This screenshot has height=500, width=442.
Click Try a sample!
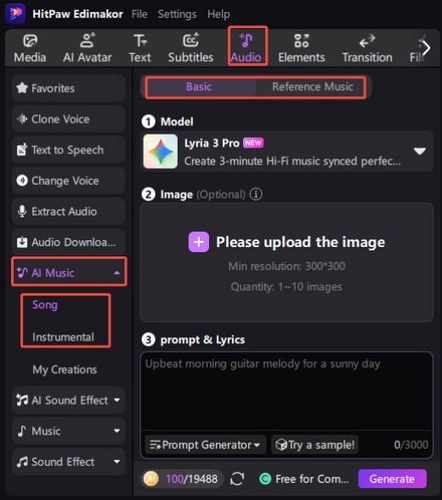315,445
